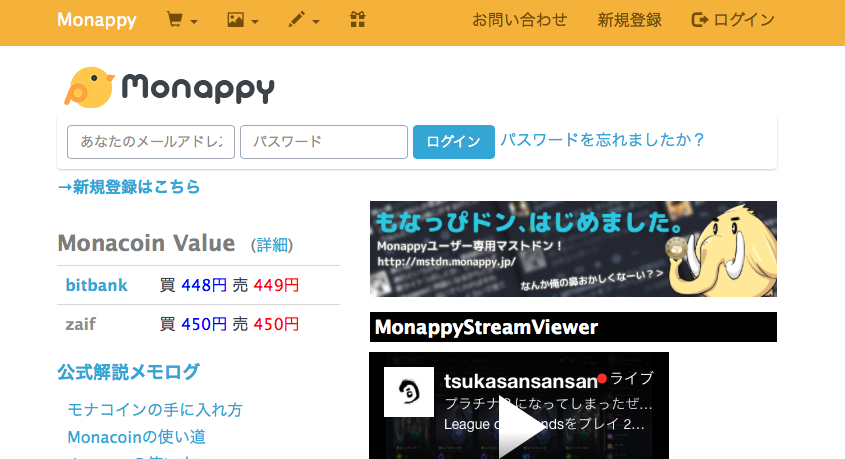The width and height of the screenshot is (845, 459).
Task: Click the ログイン sign-in icon in navbar
Action: (x=700, y=20)
